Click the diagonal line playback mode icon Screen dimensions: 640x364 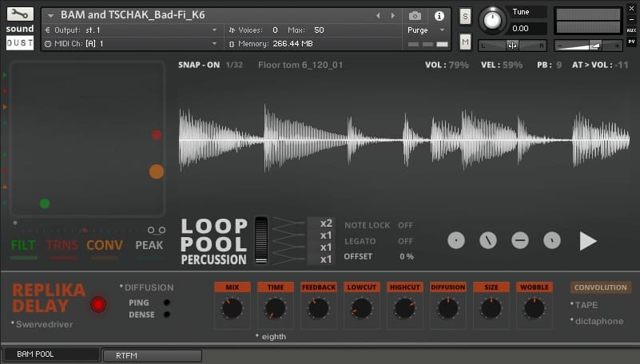coord(488,240)
